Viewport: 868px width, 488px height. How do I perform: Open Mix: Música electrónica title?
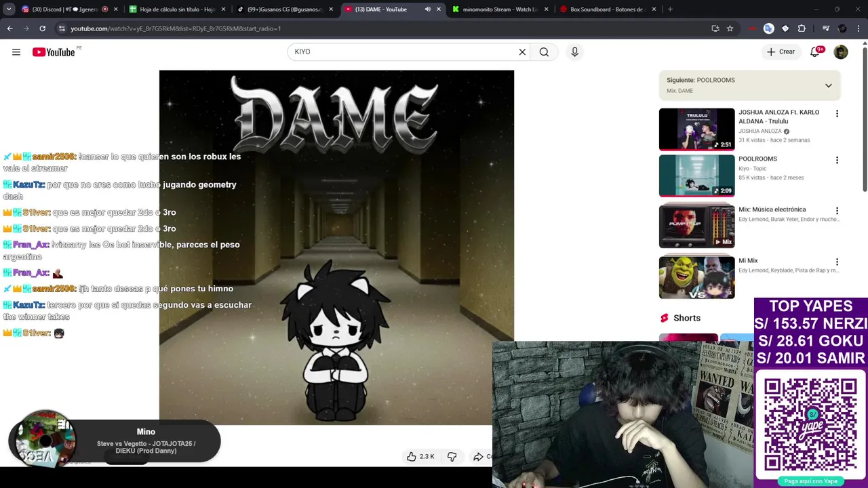772,209
